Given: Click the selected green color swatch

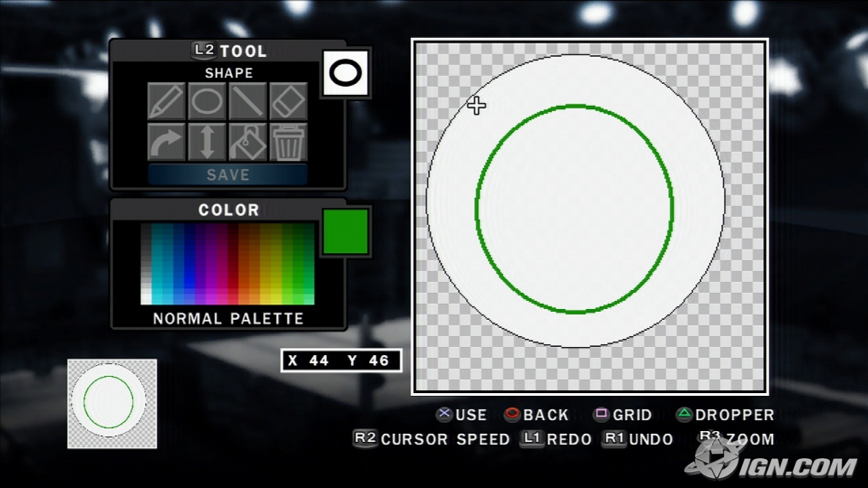Looking at the screenshot, I should [346, 231].
